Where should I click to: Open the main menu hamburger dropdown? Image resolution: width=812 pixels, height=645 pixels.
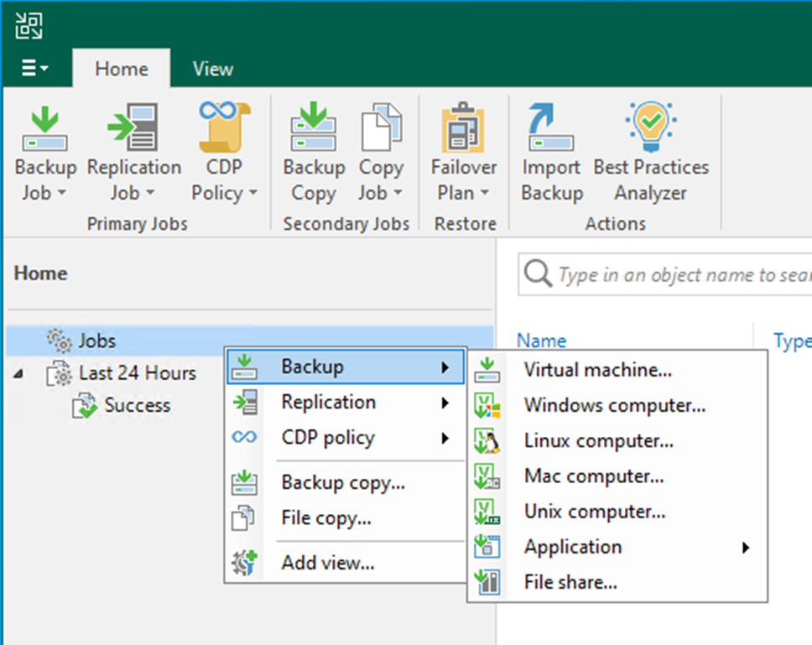click(31, 69)
